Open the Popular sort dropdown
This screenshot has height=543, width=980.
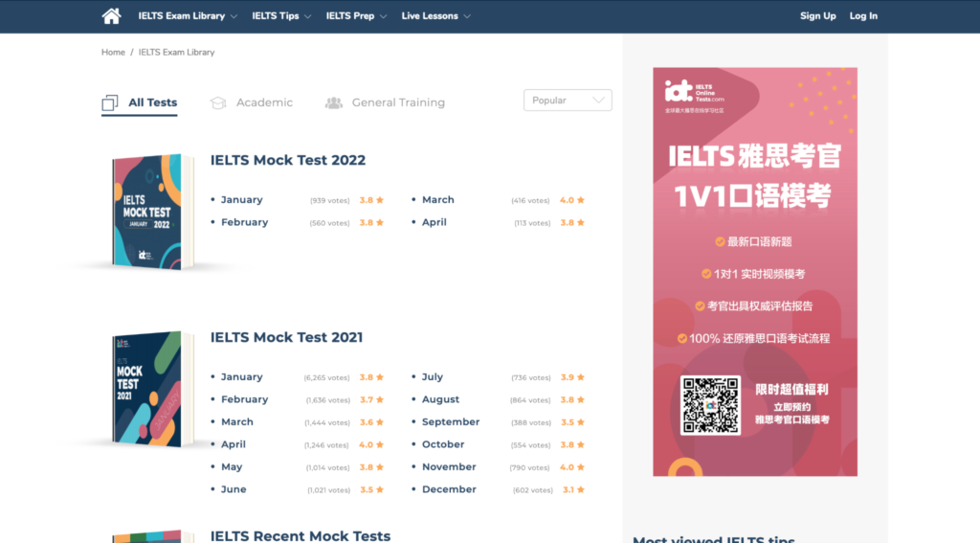click(568, 101)
